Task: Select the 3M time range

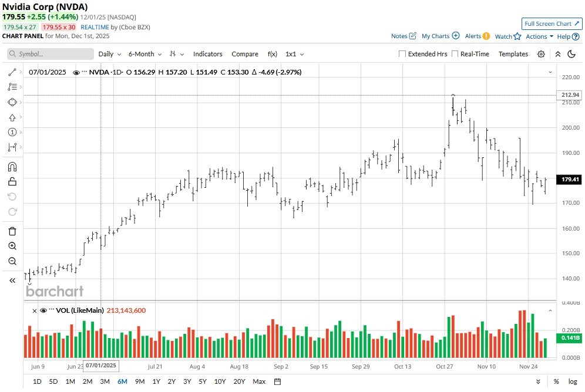Action: click(105, 381)
